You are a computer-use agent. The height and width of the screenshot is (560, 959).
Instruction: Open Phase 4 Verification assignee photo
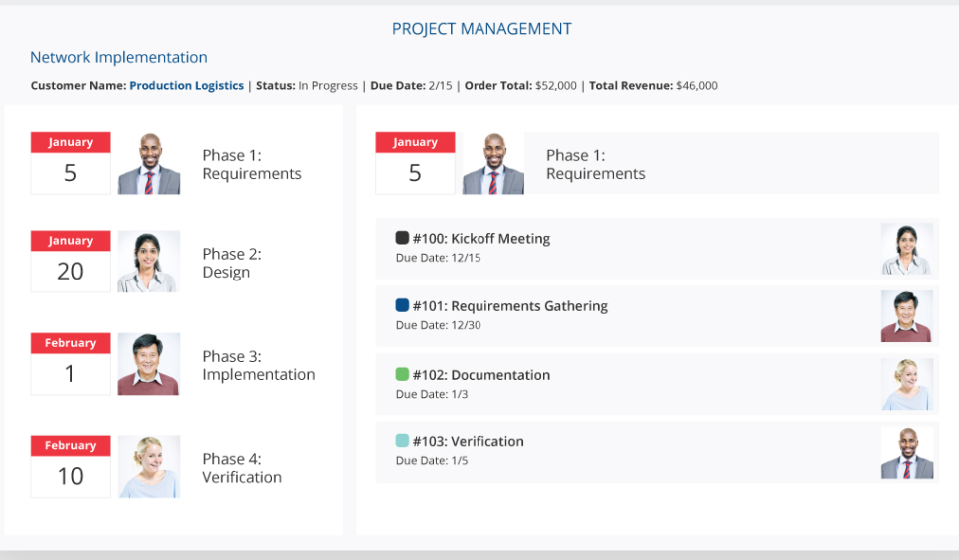(x=149, y=466)
